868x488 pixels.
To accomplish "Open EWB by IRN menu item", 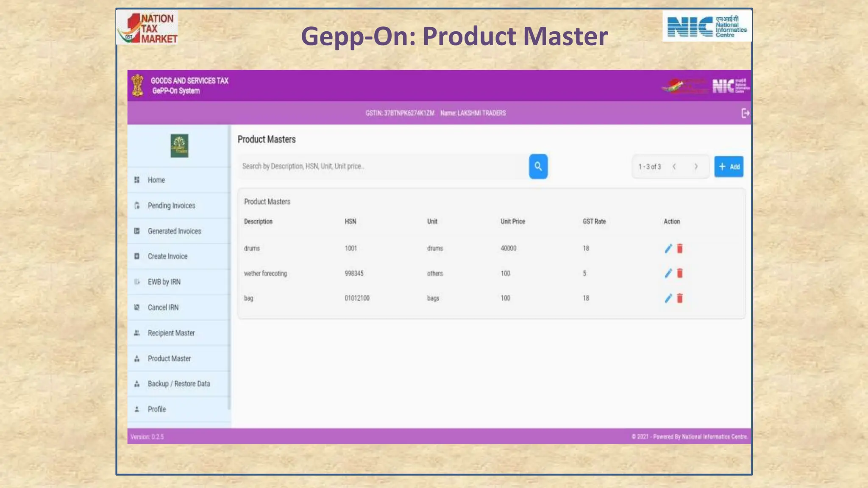I will tap(179, 282).
